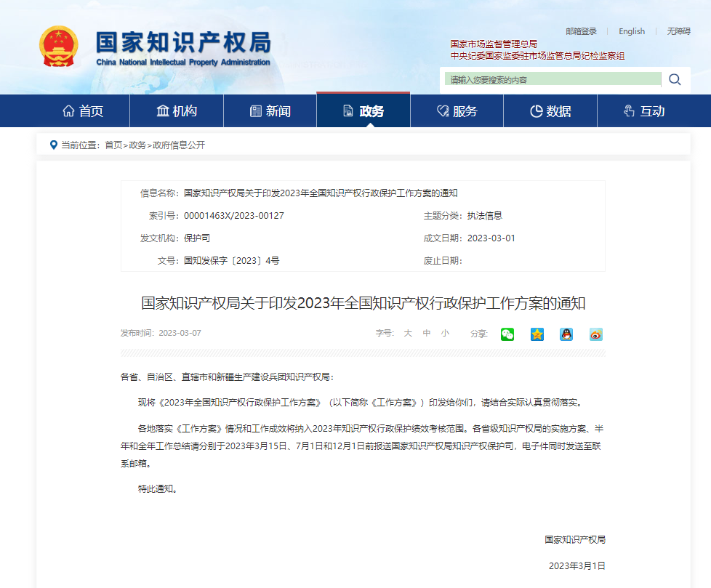
Task: Go to 首页 in the breadcrumb
Action: (x=114, y=145)
